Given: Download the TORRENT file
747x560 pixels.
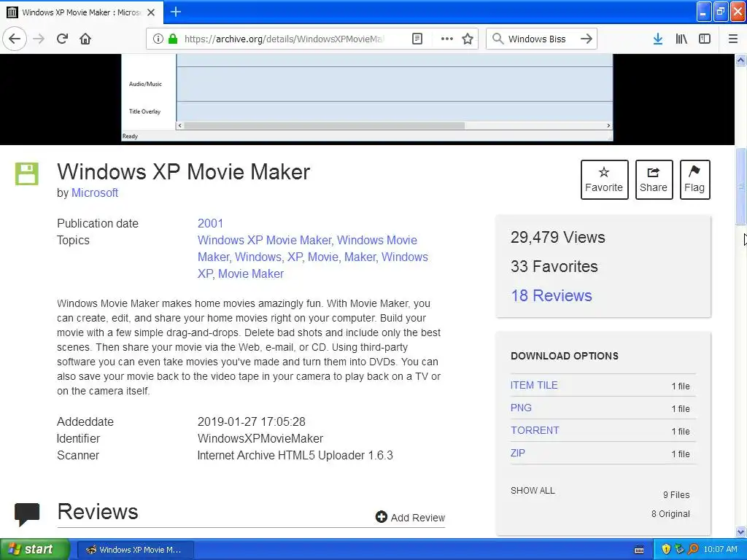Looking at the screenshot, I should pos(535,430).
